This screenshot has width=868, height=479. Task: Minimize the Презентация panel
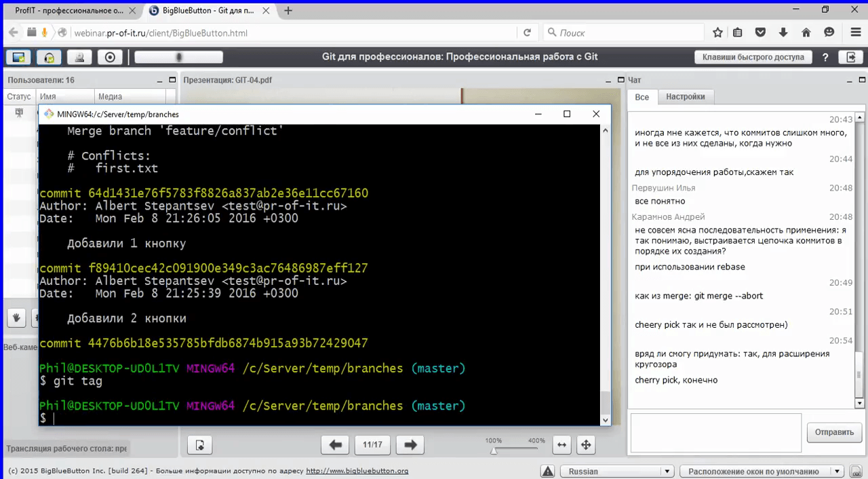tap(607, 81)
